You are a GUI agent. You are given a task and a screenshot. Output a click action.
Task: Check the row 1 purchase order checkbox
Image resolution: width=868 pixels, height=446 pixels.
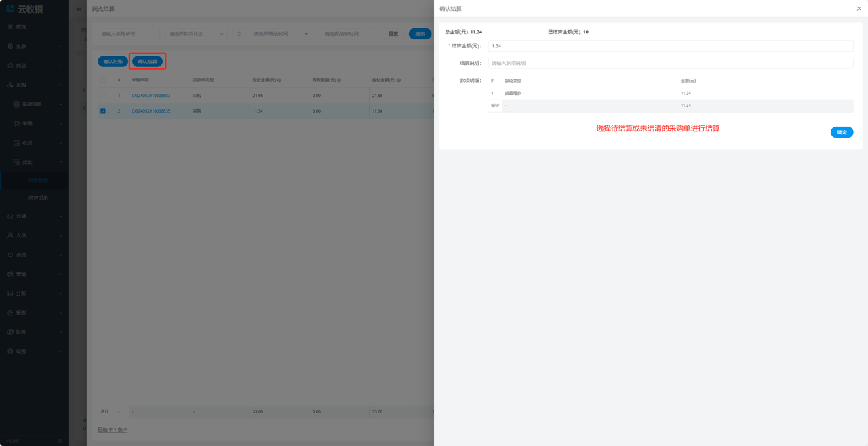103,96
